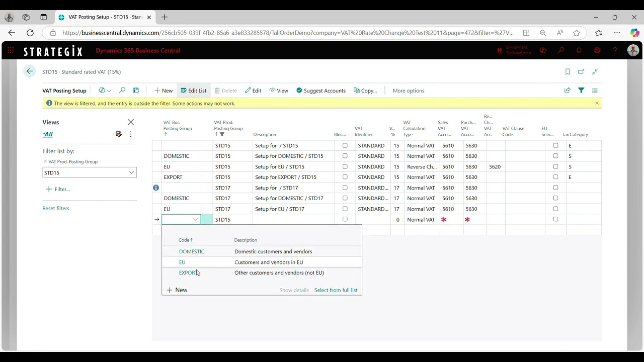Open page in a new window
Image resolution: width=644 pixels, height=362 pixels.
coord(581,72)
